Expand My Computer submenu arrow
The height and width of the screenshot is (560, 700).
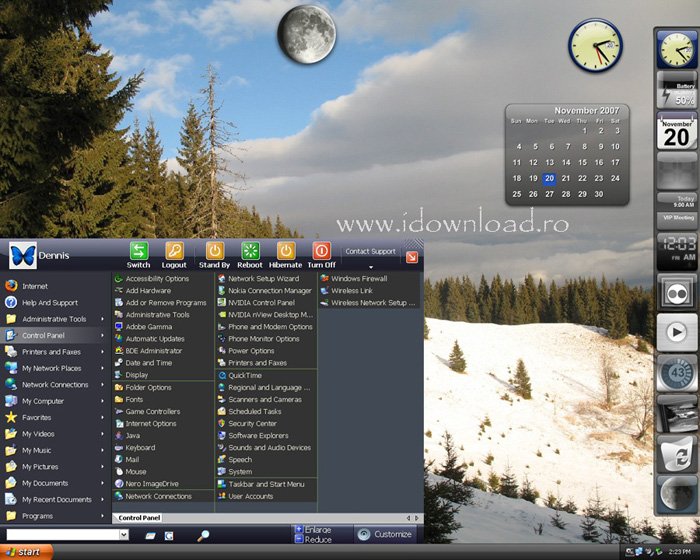pyautogui.click(x=103, y=401)
